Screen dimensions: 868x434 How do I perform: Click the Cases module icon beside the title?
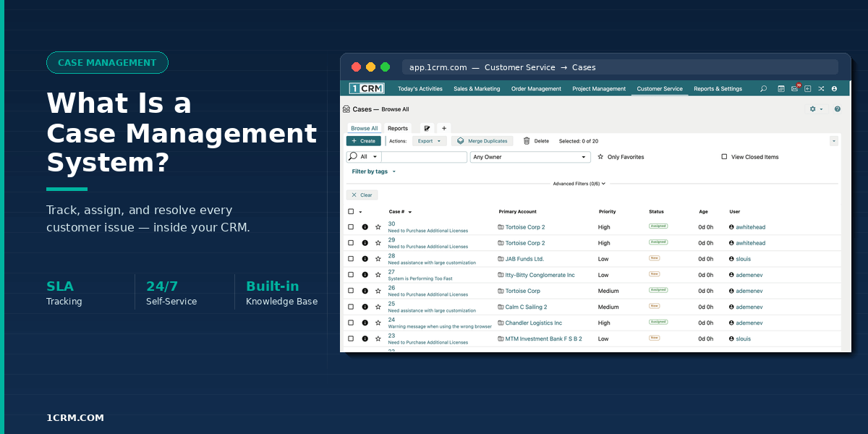coord(346,109)
